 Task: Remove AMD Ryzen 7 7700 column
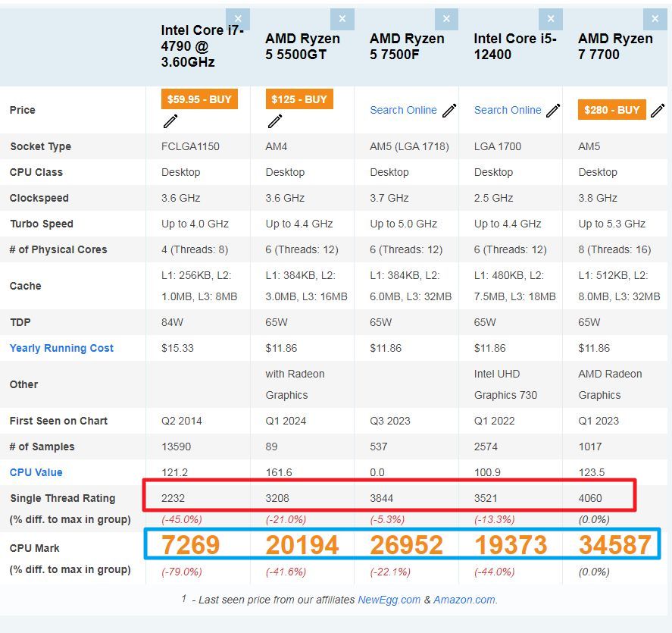pos(655,19)
